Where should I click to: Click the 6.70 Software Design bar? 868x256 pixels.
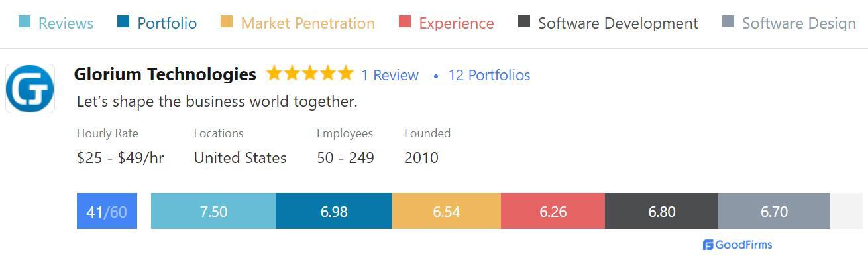click(774, 211)
